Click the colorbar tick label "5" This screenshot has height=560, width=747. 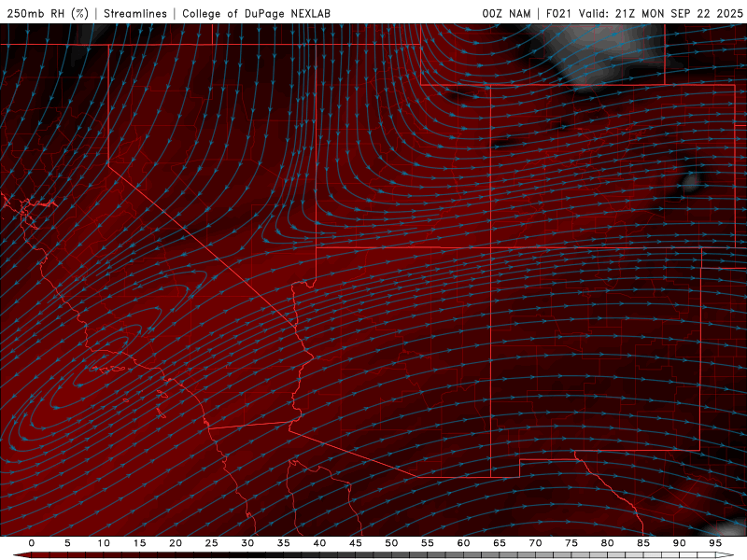(67, 543)
